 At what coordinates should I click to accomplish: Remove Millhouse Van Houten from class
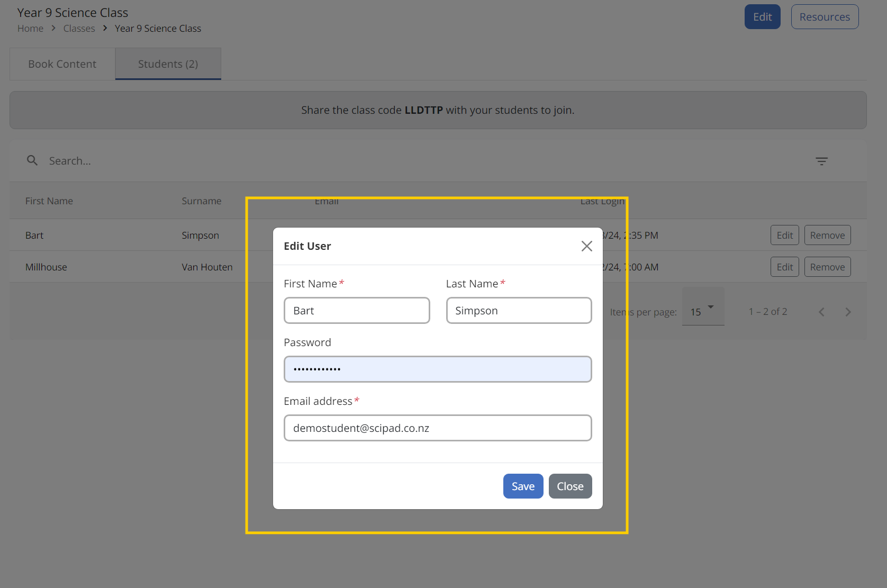827,267
